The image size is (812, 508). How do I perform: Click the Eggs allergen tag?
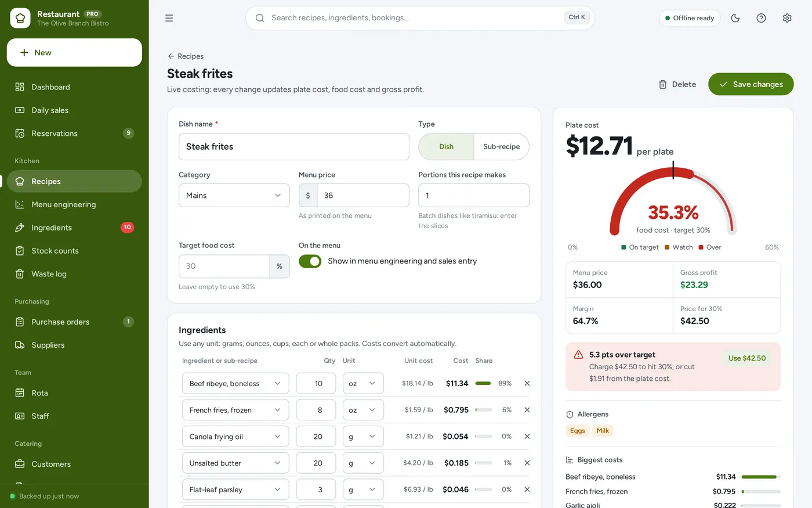(578, 431)
